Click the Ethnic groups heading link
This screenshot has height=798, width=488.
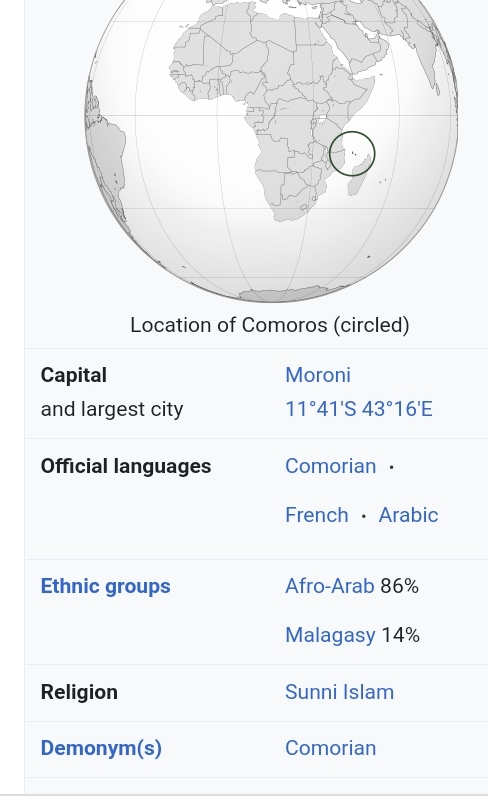[105, 586]
